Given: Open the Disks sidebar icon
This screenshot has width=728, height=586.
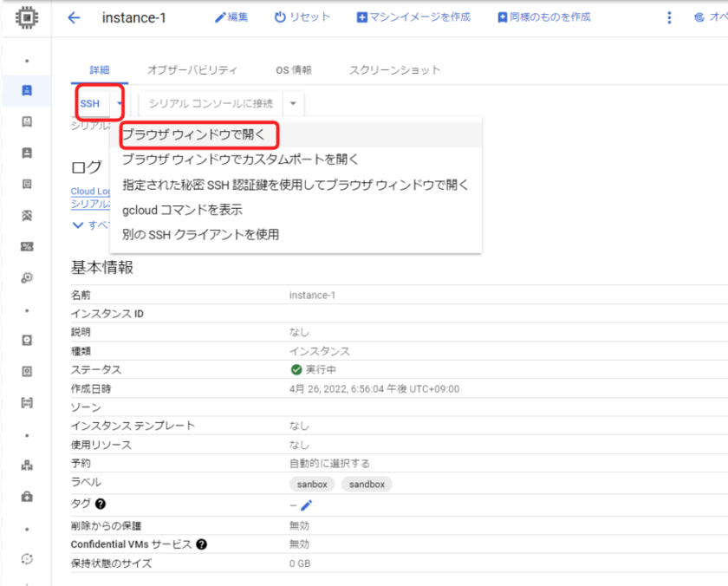Looking at the screenshot, I should coord(27,341).
